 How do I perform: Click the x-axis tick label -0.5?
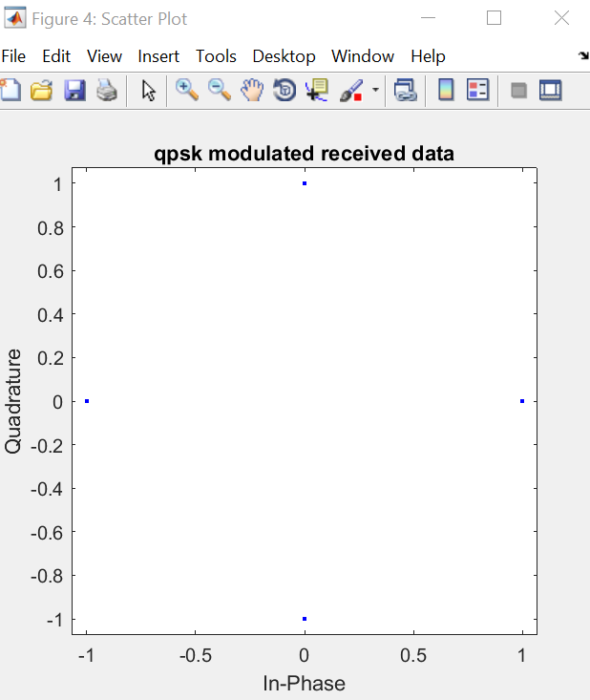pos(196,655)
